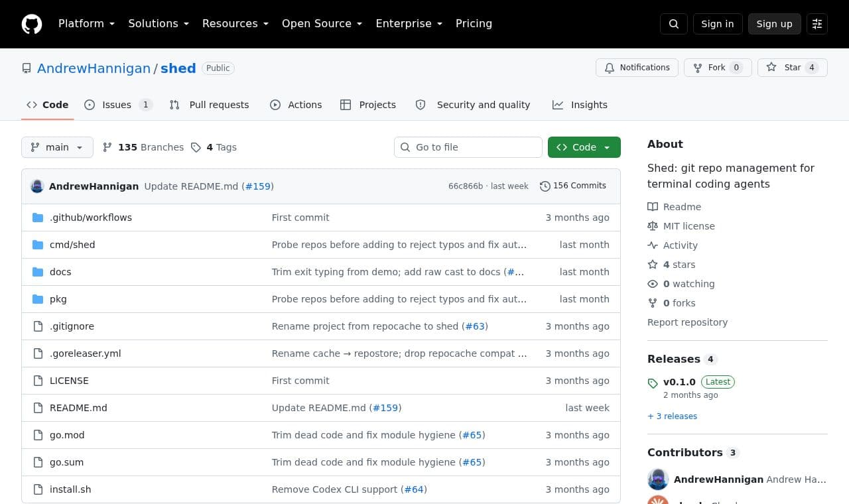Click AndrewHannigan's avatar in commit header

(x=37, y=186)
